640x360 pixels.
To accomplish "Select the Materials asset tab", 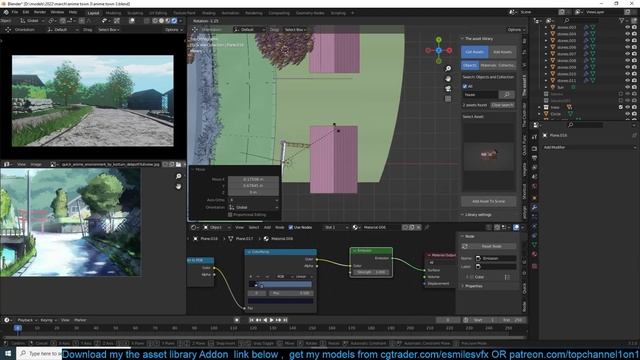I will coord(488,65).
